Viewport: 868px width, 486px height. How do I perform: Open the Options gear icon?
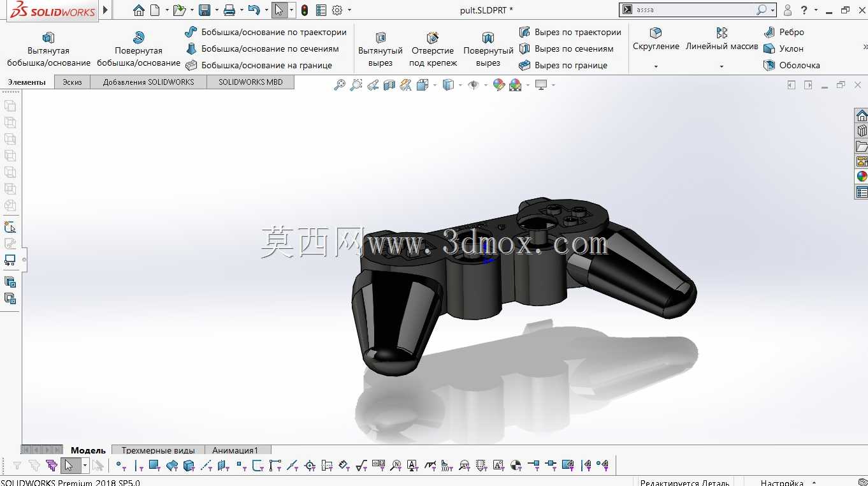337,10
